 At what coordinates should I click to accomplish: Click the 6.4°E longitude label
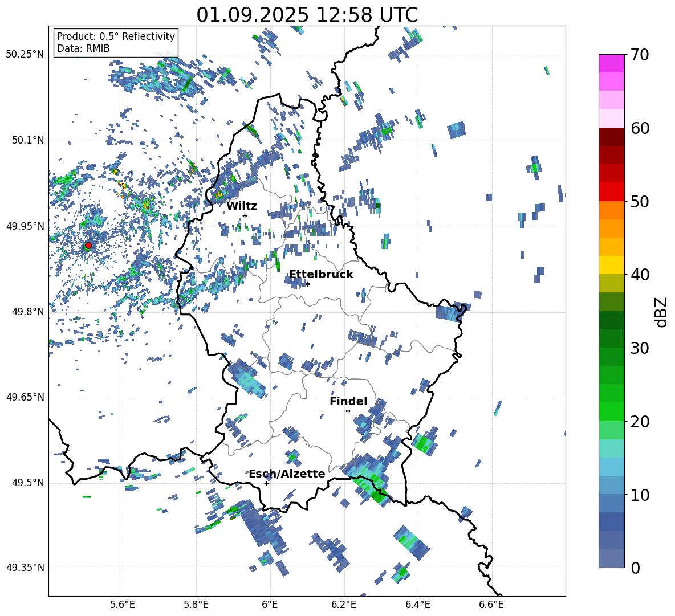[417, 605]
